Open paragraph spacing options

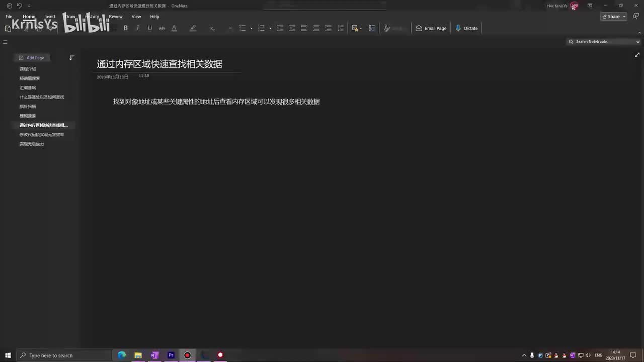point(341,28)
